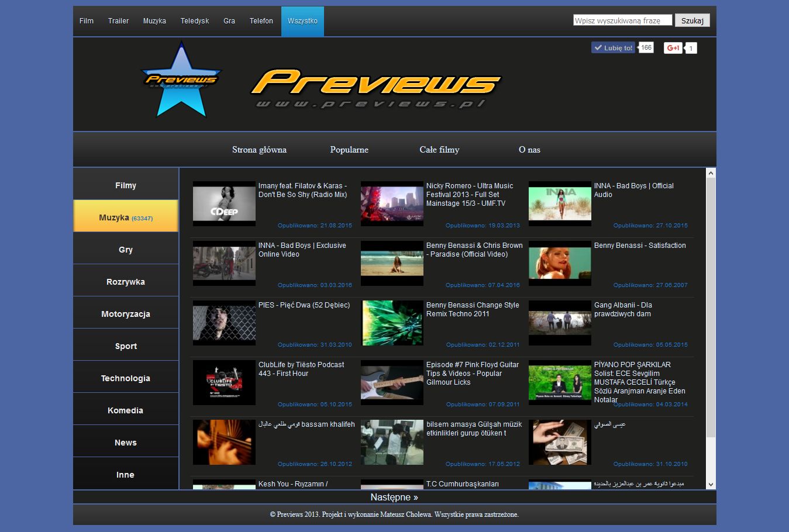The image size is (789, 532).
Task: Open the INNA Bad Boys Exclusive Online Video thumbnail
Action: coord(224,263)
